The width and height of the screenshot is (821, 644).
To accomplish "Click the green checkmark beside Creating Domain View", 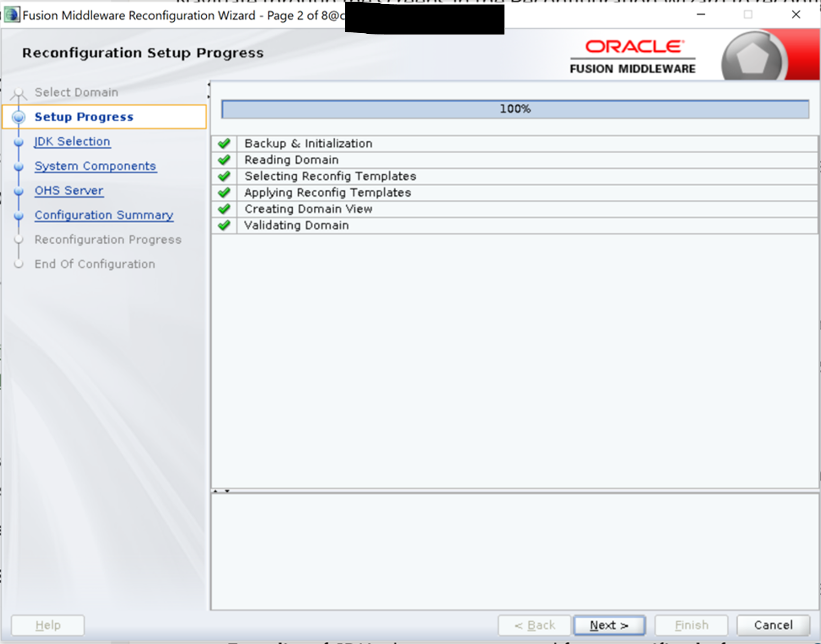I will (224, 209).
